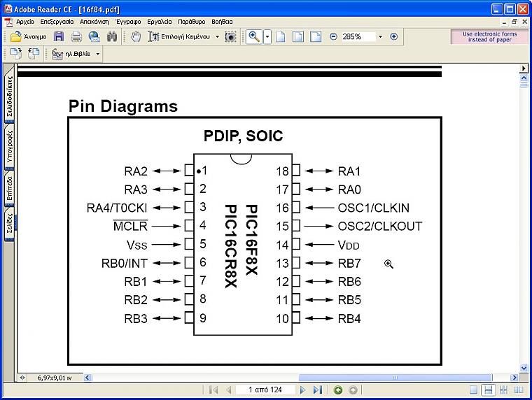The image size is (532, 400).
Task: Click the email/globe send icon
Action: pos(94,36)
